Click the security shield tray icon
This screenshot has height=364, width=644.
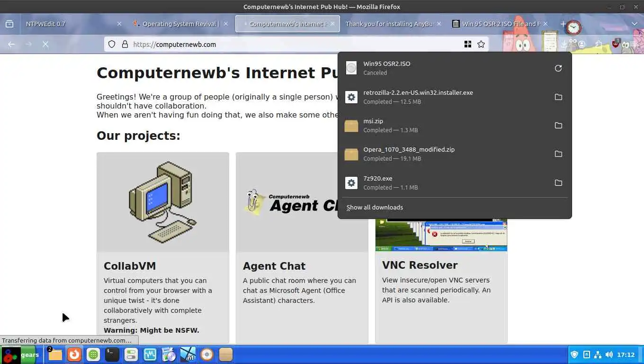pyautogui.click(x=575, y=355)
